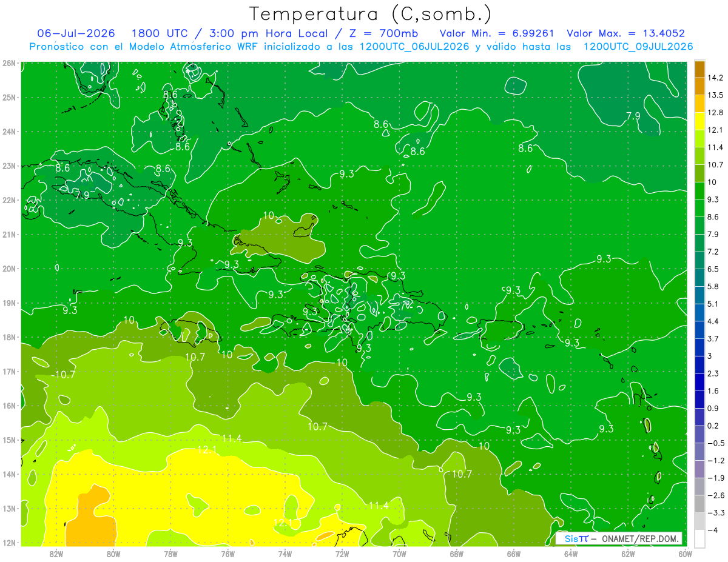Click the '16N' latitude axis label
728x562 pixels.
(x=10, y=406)
